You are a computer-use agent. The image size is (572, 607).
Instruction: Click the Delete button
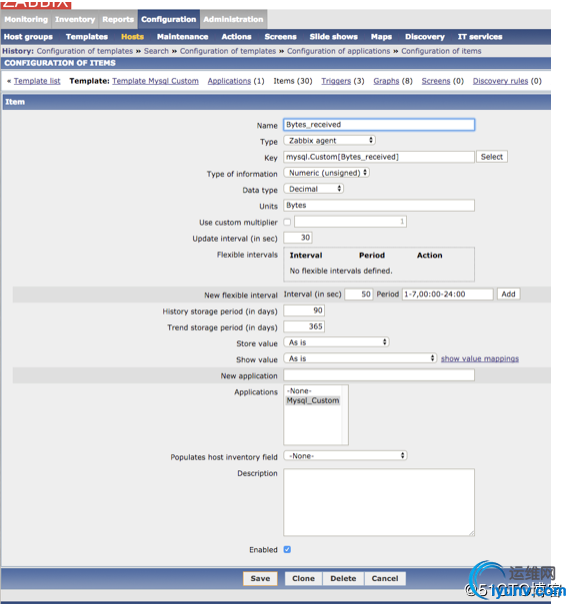pos(343,579)
